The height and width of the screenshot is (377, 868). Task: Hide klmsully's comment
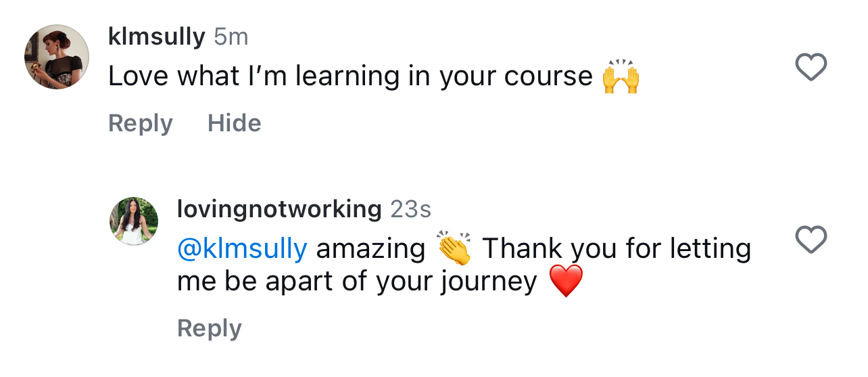(x=234, y=123)
